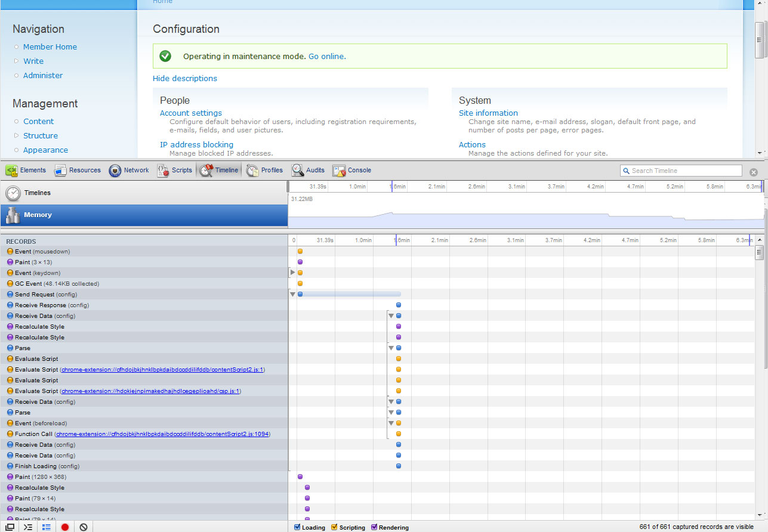Click the Go online link
This screenshot has height=532, width=768.
pos(326,56)
